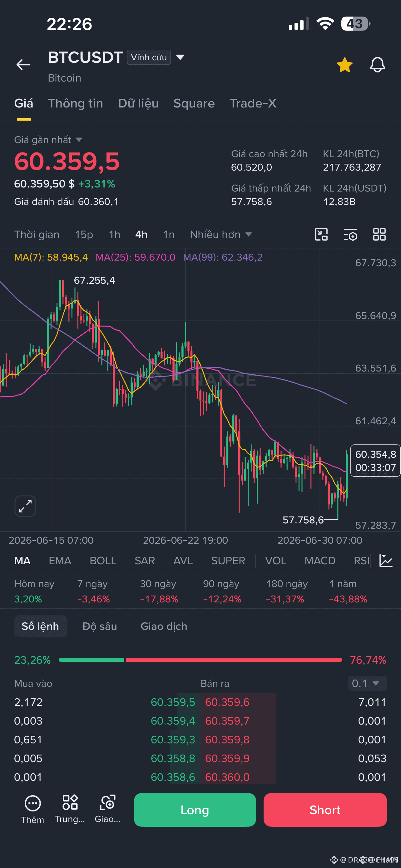
Task: Enable the SAR indicator
Action: pyautogui.click(x=145, y=561)
